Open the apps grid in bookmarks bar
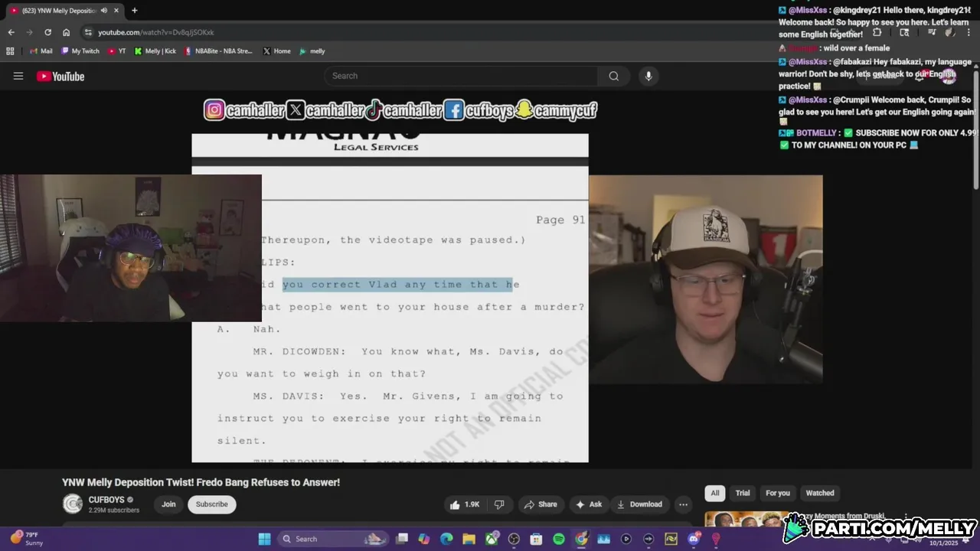Viewport: 980px width, 551px height. (x=10, y=51)
